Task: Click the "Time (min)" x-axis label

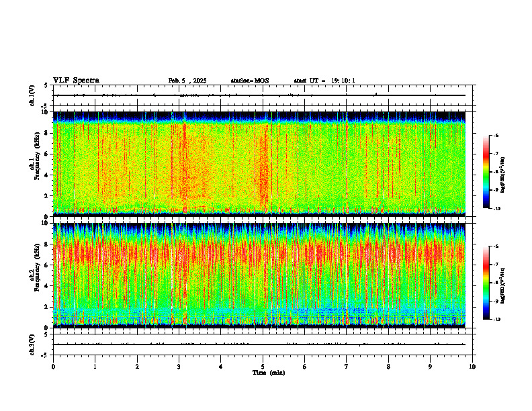Action: [x=269, y=373]
